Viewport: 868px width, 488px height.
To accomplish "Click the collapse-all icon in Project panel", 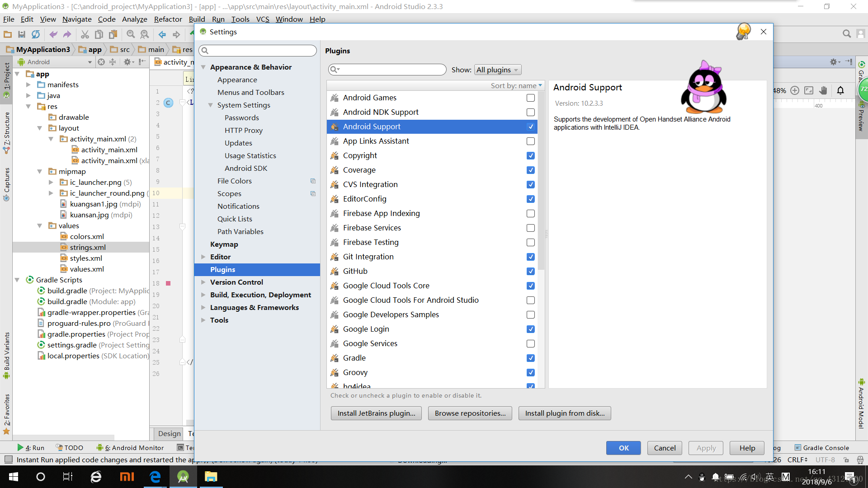I will (113, 62).
